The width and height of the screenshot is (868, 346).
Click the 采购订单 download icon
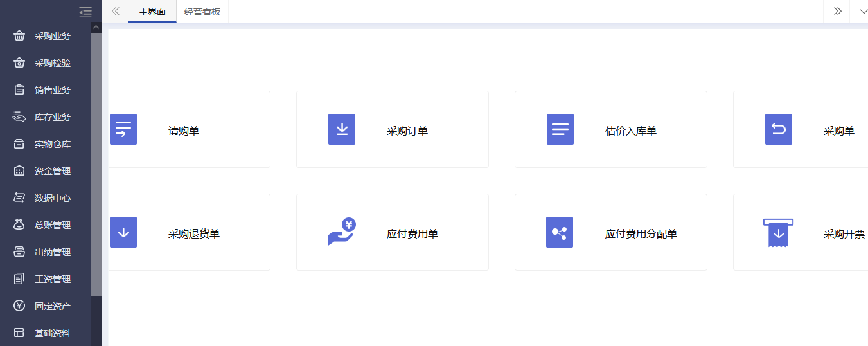click(342, 129)
